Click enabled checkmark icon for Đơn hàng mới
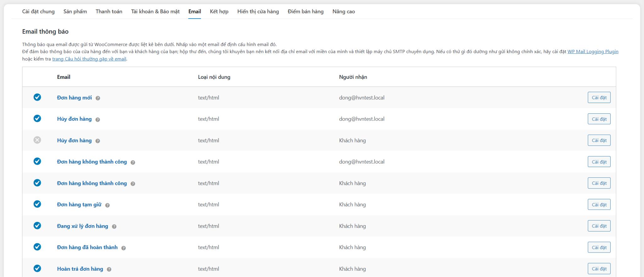This screenshot has width=644, height=277. 37,97
